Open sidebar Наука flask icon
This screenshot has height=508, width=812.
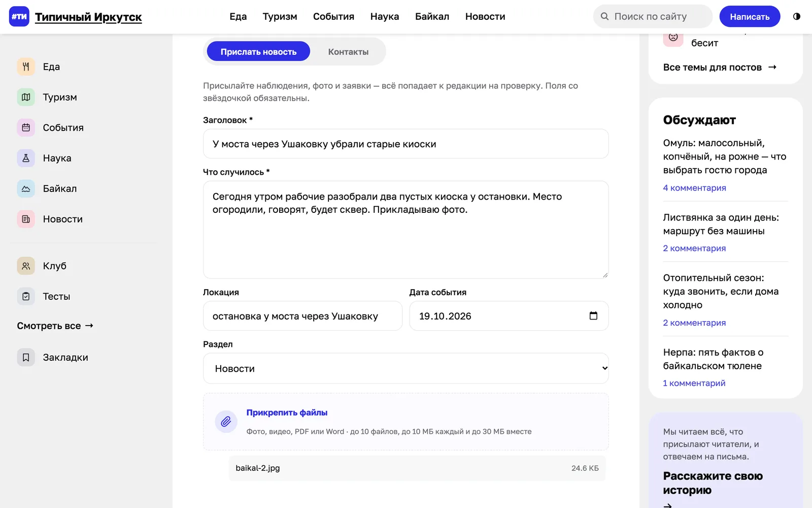(26, 158)
